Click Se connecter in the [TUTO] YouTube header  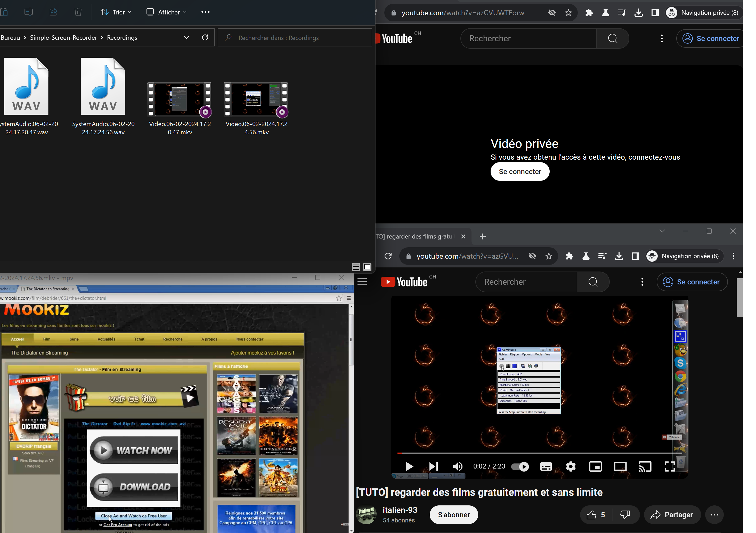click(692, 282)
